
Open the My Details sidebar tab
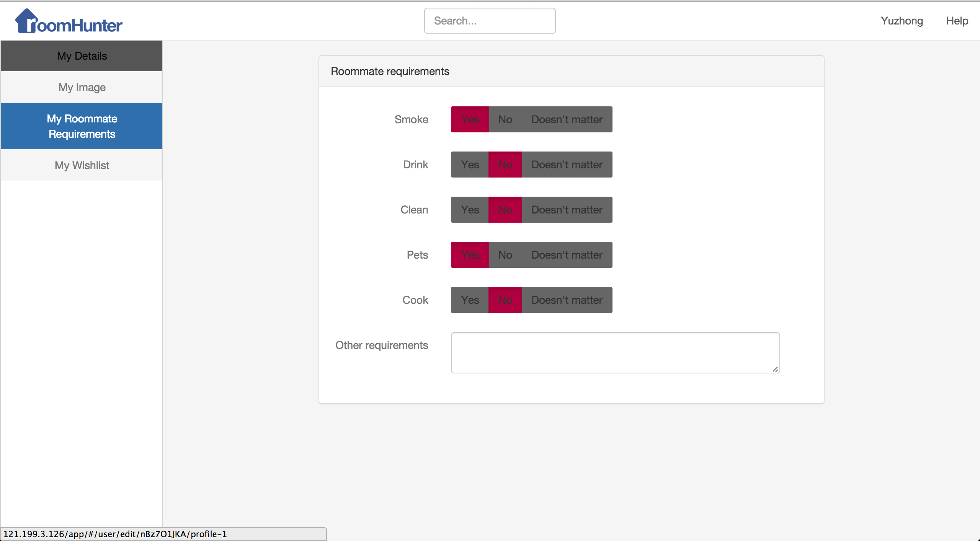click(x=82, y=56)
